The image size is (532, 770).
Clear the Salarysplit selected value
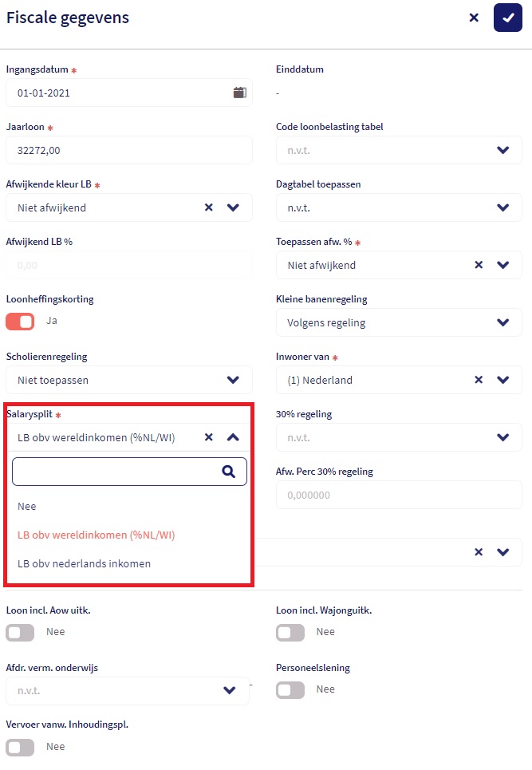coord(209,437)
